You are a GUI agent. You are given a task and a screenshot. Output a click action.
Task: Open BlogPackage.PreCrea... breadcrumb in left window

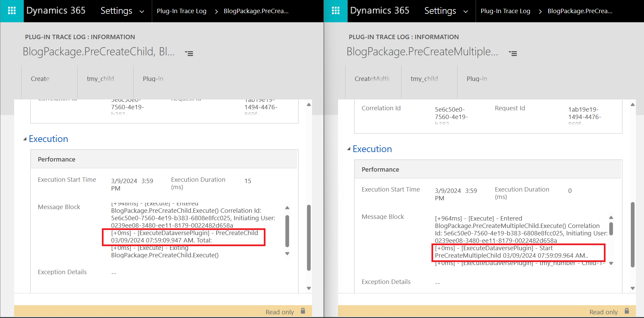point(256,11)
